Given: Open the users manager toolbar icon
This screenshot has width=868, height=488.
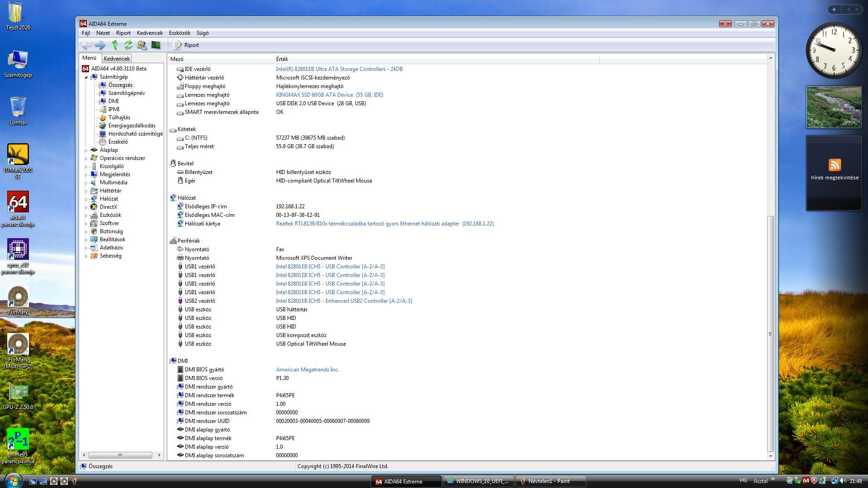Looking at the screenshot, I should (x=142, y=45).
